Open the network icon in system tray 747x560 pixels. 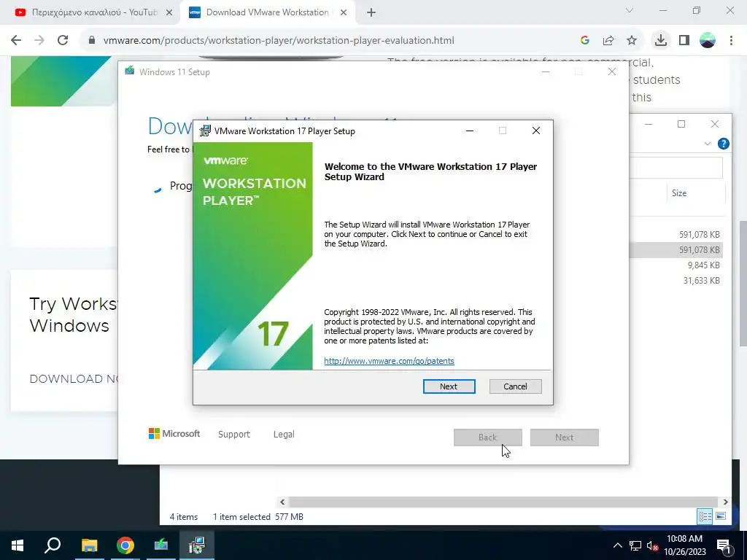click(x=635, y=545)
